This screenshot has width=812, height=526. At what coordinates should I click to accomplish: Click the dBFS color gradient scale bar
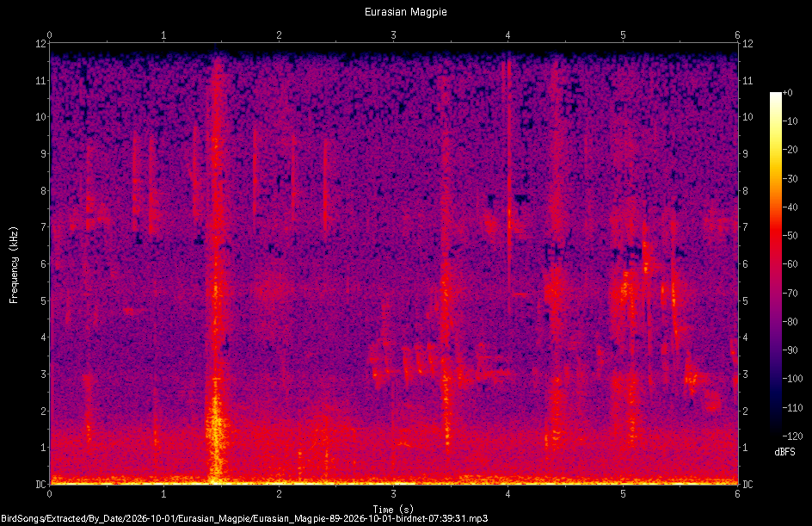(775, 264)
